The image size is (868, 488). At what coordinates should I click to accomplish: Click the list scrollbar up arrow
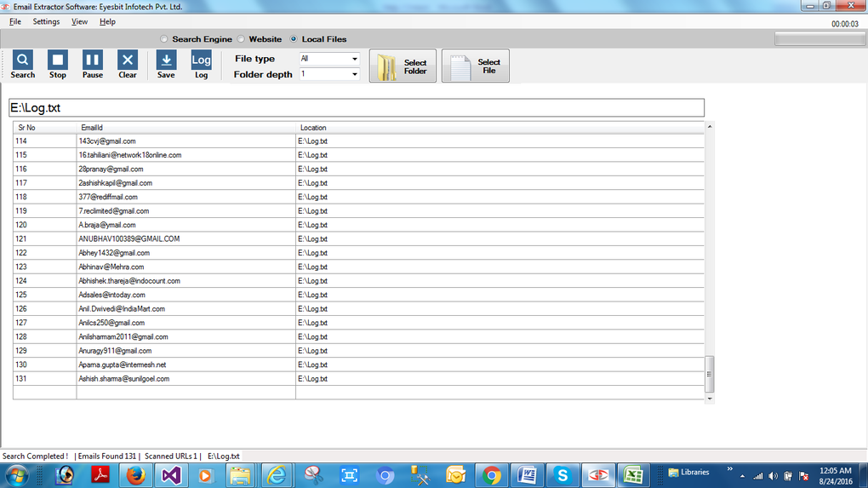[x=710, y=127]
